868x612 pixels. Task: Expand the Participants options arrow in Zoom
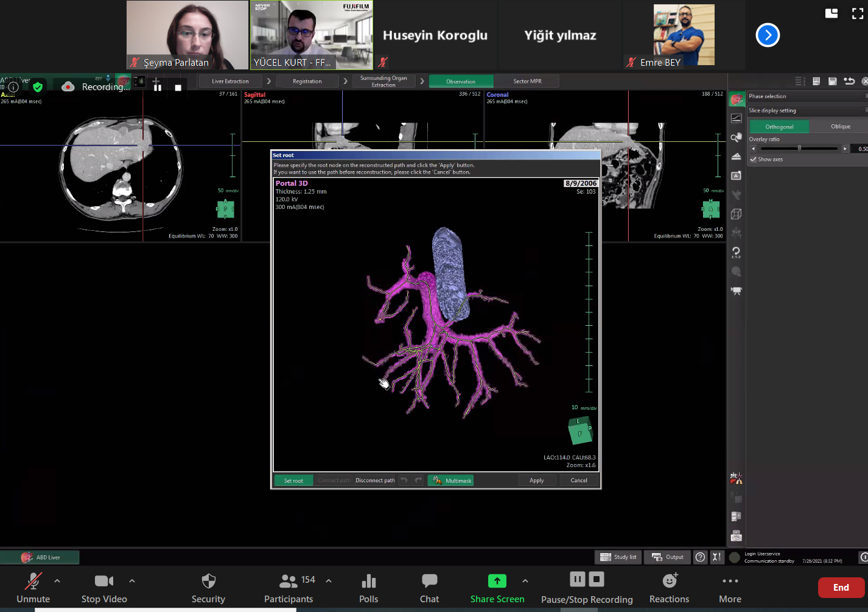[329, 581]
